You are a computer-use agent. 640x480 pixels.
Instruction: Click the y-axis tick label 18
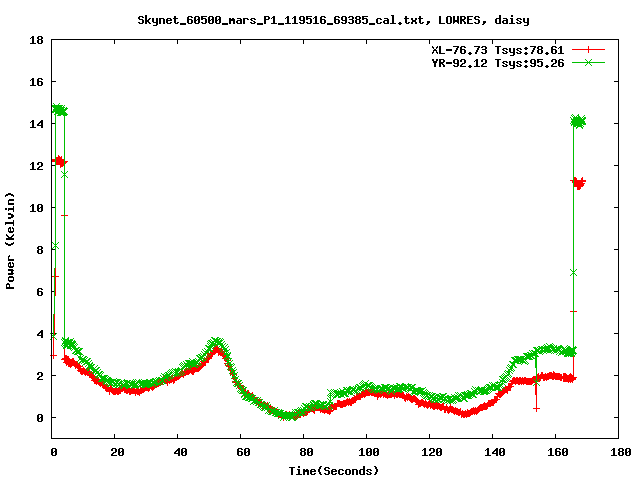pyautogui.click(x=36, y=40)
